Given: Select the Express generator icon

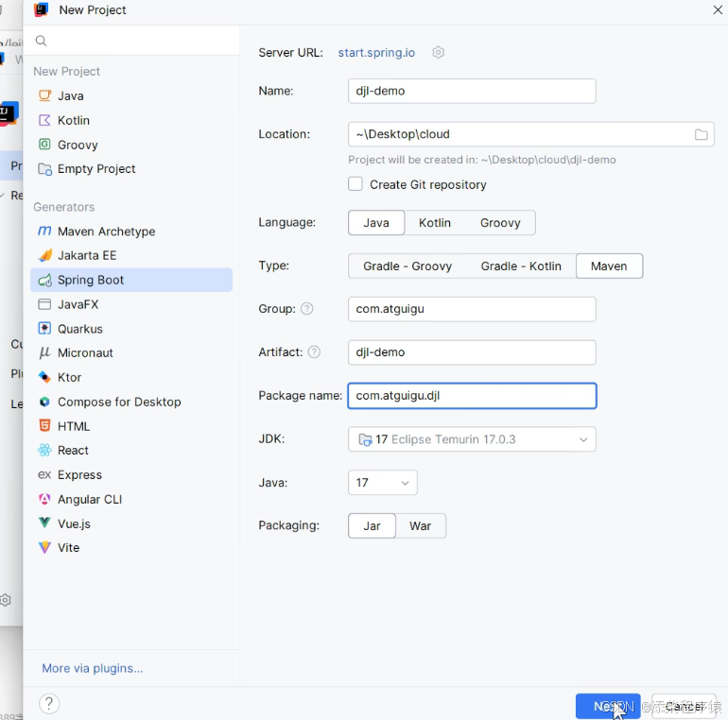Looking at the screenshot, I should [44, 474].
